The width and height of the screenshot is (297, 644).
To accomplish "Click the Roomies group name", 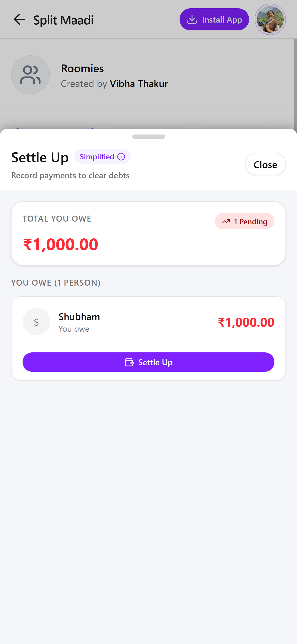I will [82, 68].
